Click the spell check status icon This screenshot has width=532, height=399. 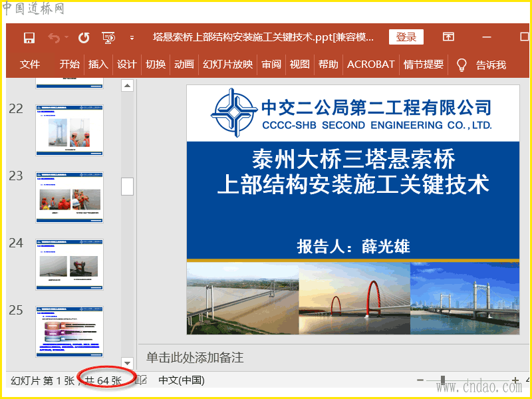[x=141, y=380]
